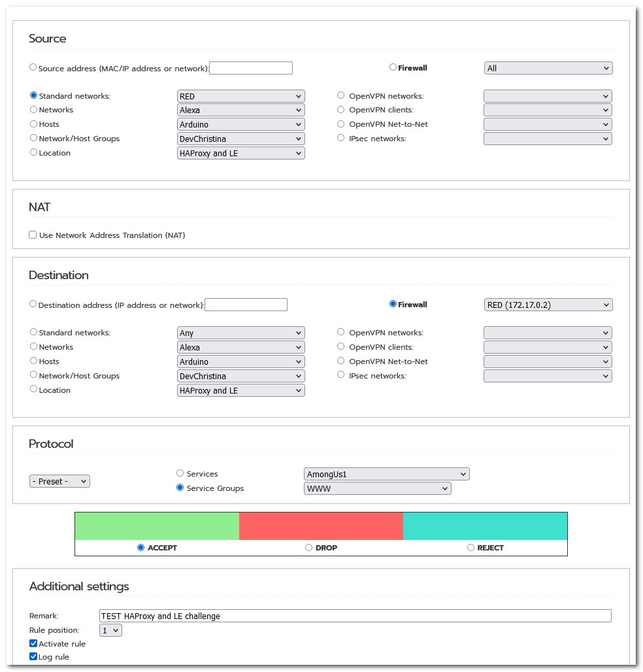Open the WWW service groups dropdown
Screen dimensions: 643x672
tap(378, 488)
